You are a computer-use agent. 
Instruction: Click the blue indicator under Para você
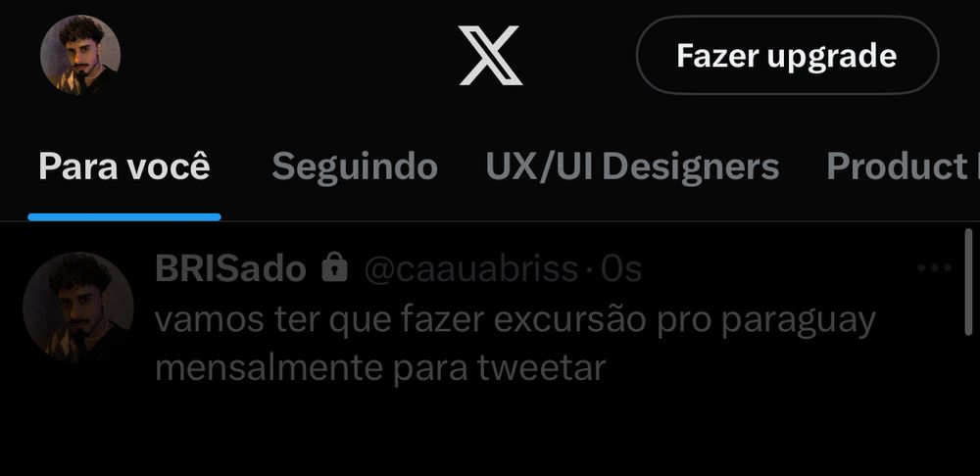point(124,216)
